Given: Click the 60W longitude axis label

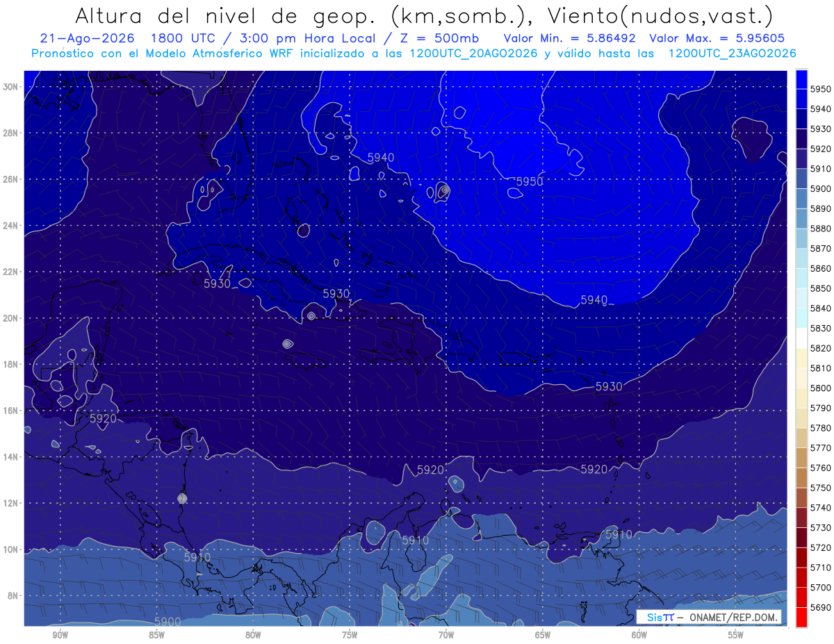Looking at the screenshot, I should tap(639, 635).
